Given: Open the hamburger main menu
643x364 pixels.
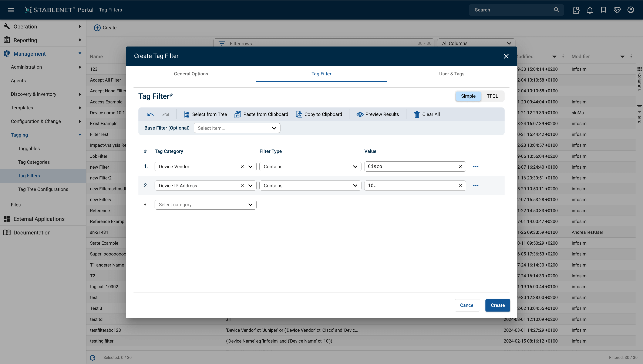Looking at the screenshot, I should click(11, 10).
